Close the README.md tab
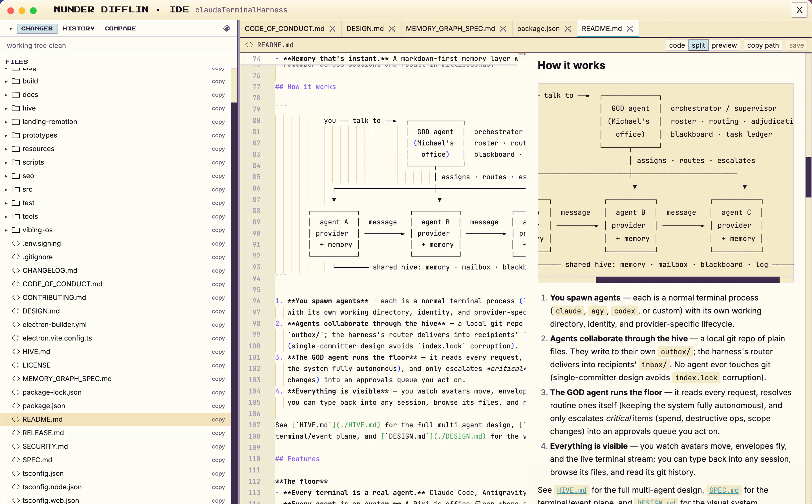 point(630,29)
